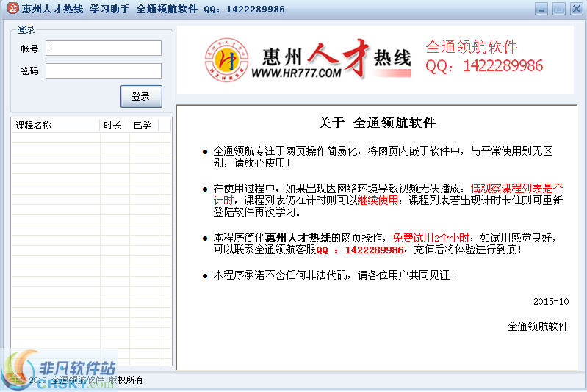Screen dimensions: 587x392
Task: Click red text 继续使用
Action: click(x=378, y=200)
